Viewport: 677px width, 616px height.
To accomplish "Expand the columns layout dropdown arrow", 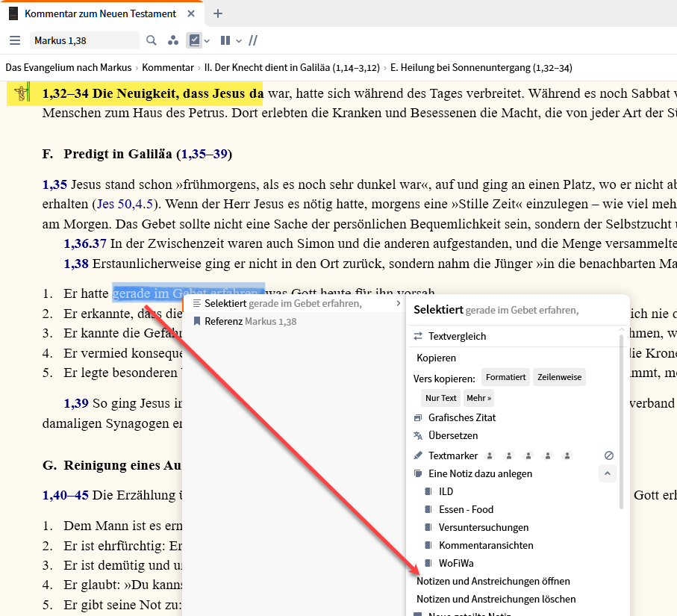I will 239,41.
